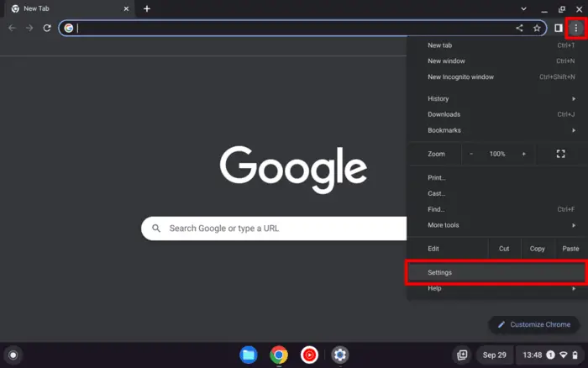The height and width of the screenshot is (368, 588).
Task: Expand the History submenu
Action: (497, 98)
